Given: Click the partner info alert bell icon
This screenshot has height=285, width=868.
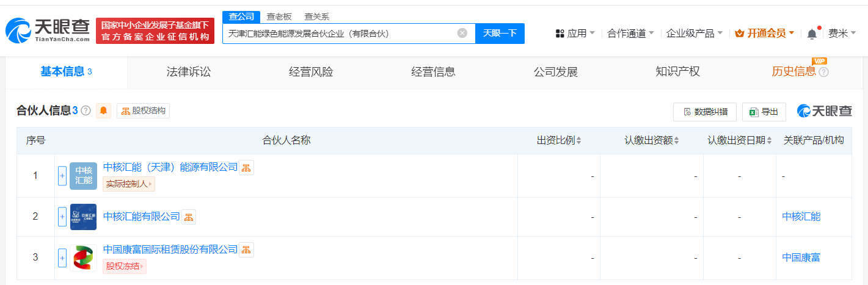Looking at the screenshot, I should (103, 110).
